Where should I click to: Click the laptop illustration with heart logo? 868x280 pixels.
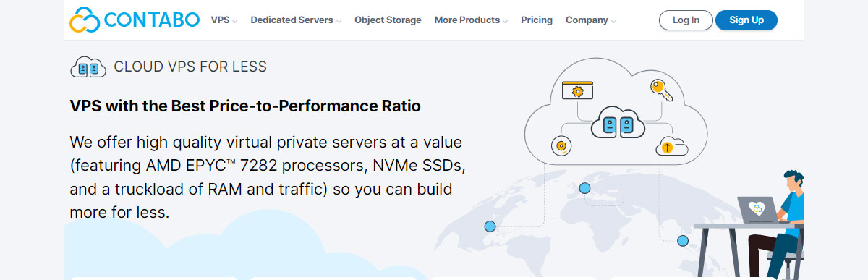point(758,209)
